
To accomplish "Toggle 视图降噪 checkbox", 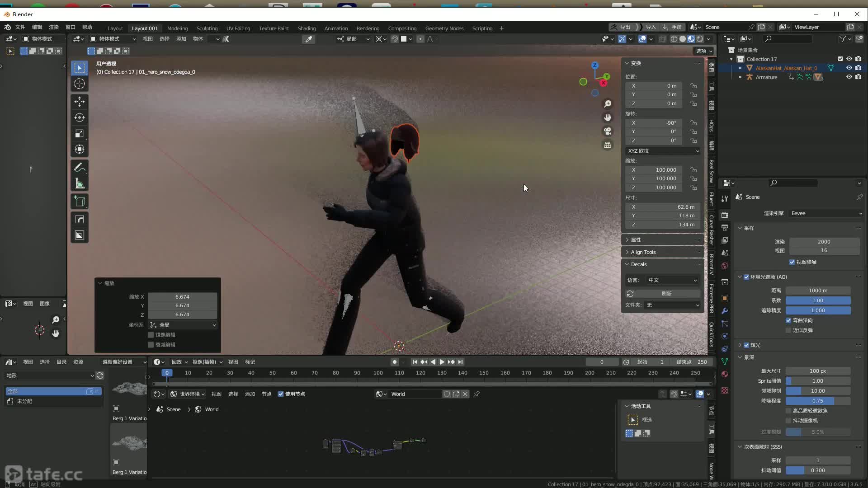I will [792, 262].
